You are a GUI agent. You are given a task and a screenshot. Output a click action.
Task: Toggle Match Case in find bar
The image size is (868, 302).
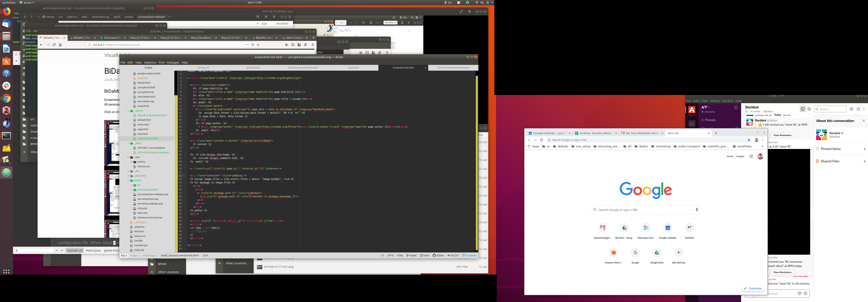tap(93, 251)
